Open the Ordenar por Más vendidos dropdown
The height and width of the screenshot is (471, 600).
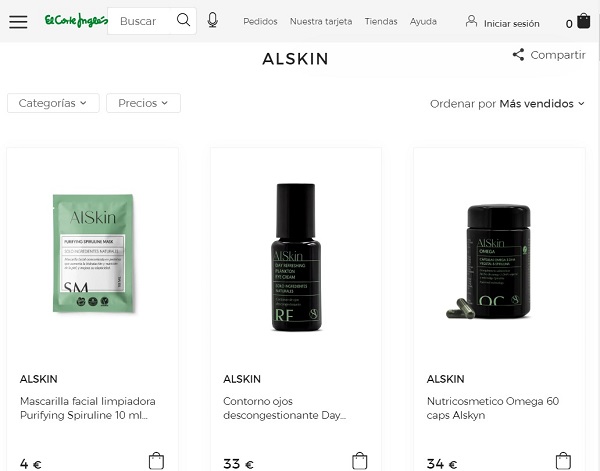click(x=507, y=104)
